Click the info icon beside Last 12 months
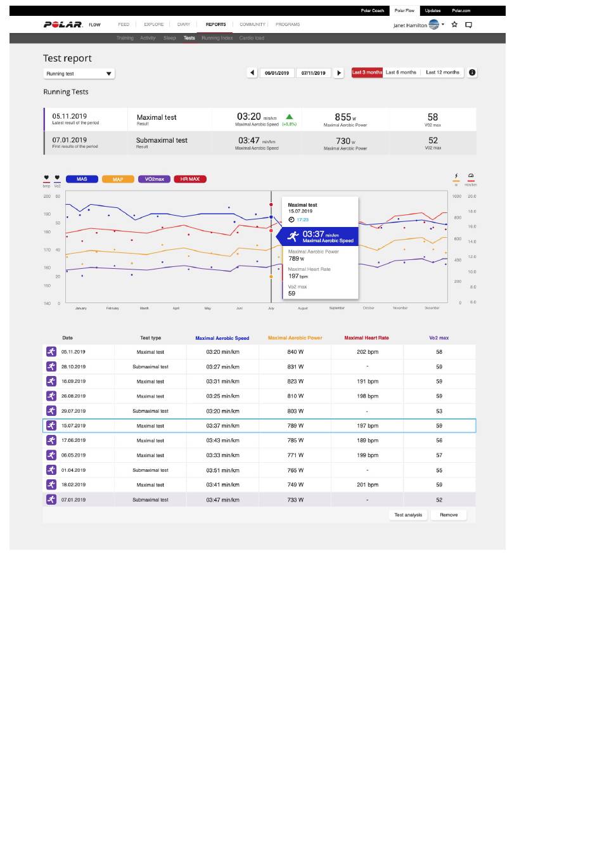602x868 pixels. 472,73
